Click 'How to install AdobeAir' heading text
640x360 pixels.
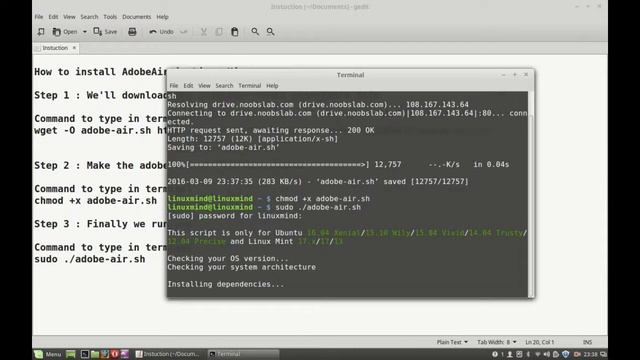click(100, 72)
